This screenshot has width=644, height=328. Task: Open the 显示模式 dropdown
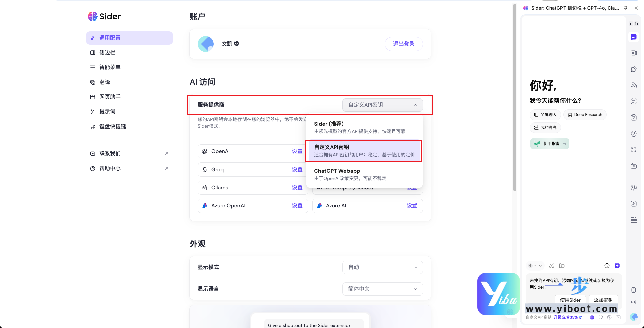[382, 267]
